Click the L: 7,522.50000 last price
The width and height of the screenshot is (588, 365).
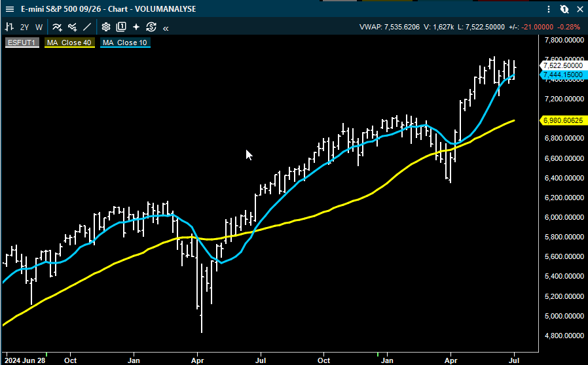point(481,27)
